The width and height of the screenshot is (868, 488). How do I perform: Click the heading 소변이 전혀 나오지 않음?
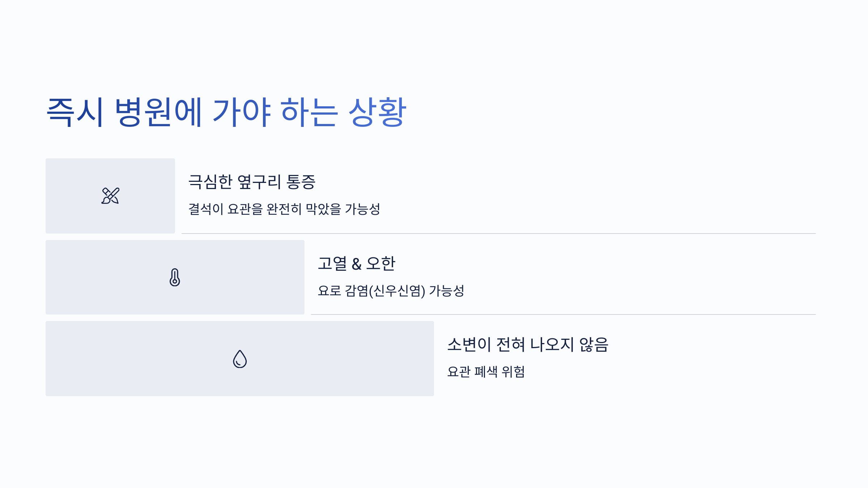[528, 344]
